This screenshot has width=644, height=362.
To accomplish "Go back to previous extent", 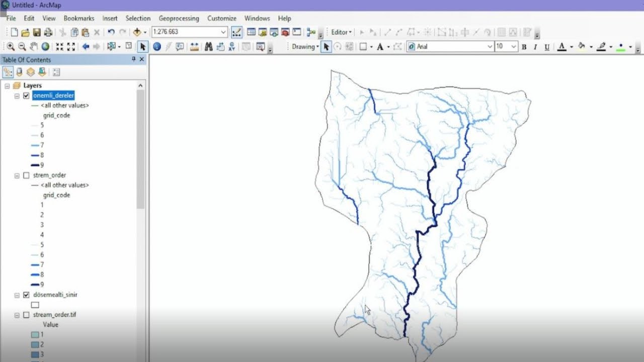I will pyautogui.click(x=86, y=47).
